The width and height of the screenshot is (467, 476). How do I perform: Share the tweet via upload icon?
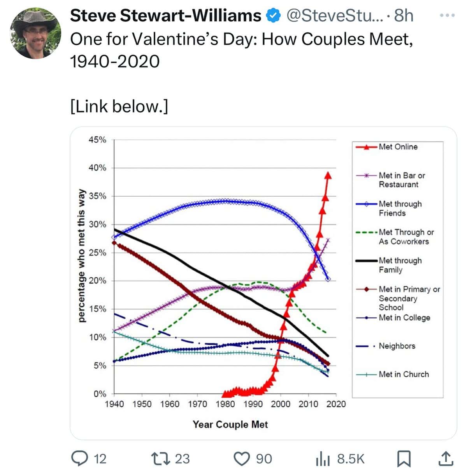tap(446, 458)
